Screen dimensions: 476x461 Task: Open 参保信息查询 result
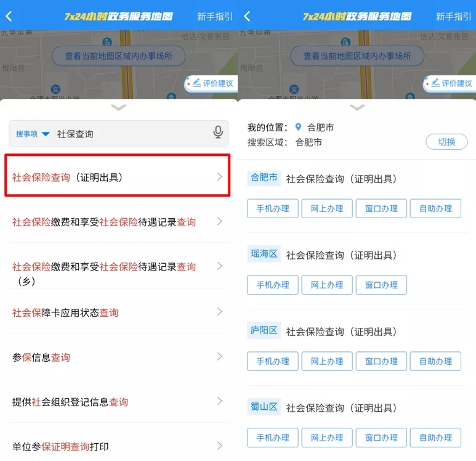click(x=118, y=357)
